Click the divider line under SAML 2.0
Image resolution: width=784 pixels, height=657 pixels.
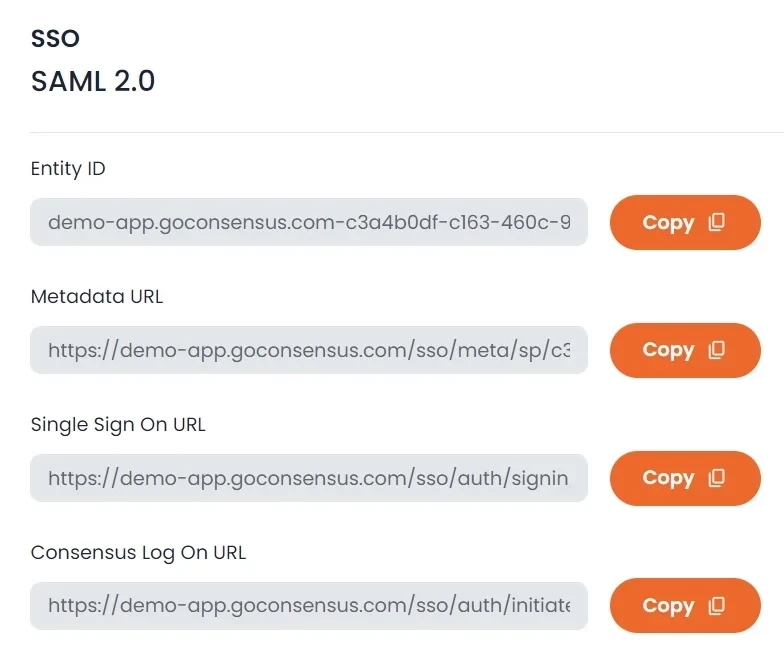[x=406, y=132]
